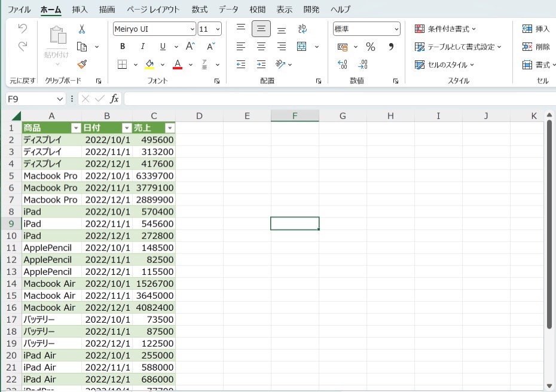Click the Wrap Text icon
This screenshot has height=392, width=556.
[x=302, y=29]
